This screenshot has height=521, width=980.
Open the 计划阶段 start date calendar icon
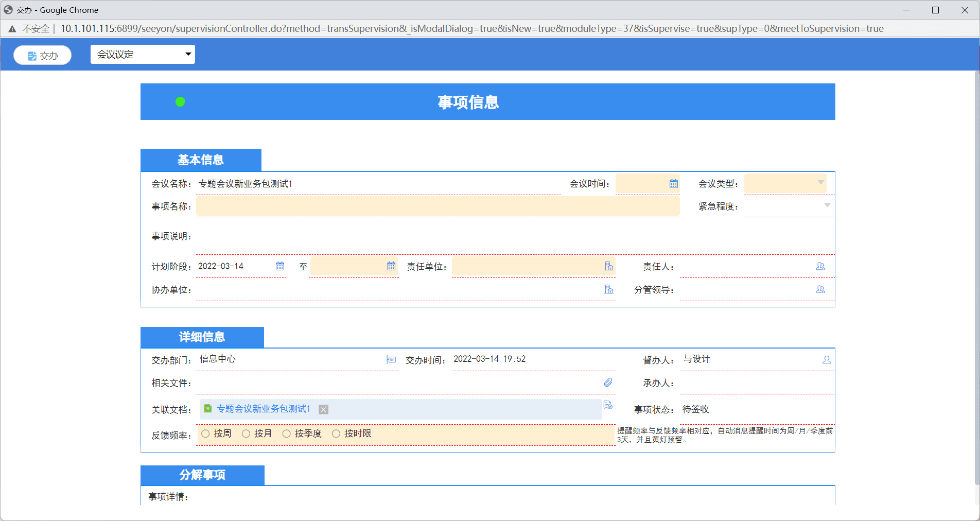point(280,266)
